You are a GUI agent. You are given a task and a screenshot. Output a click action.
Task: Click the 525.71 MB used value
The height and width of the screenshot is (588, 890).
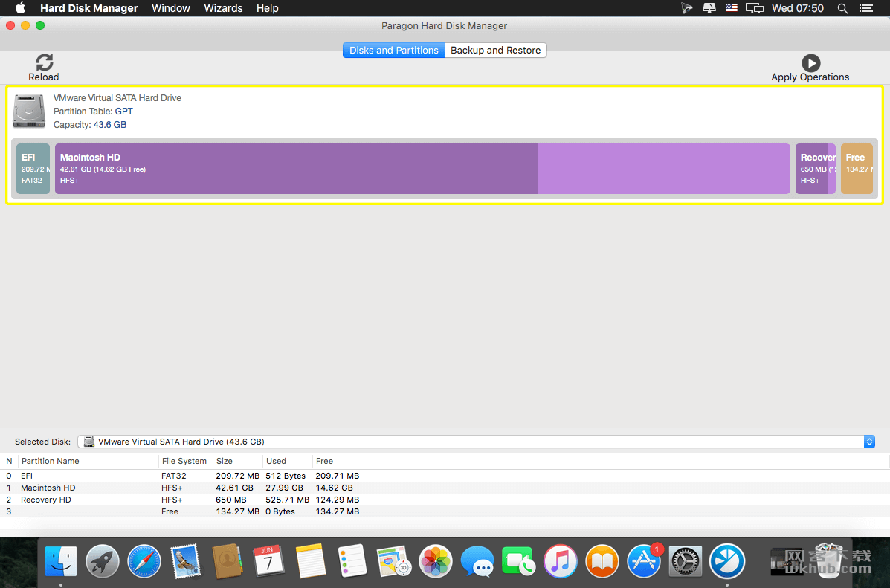pos(287,500)
